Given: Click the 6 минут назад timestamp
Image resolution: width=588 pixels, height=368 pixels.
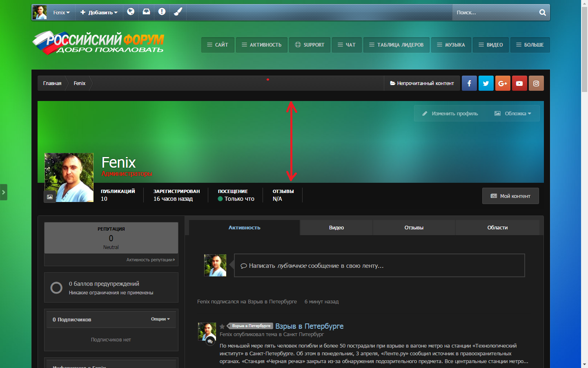Looking at the screenshot, I should (x=321, y=301).
